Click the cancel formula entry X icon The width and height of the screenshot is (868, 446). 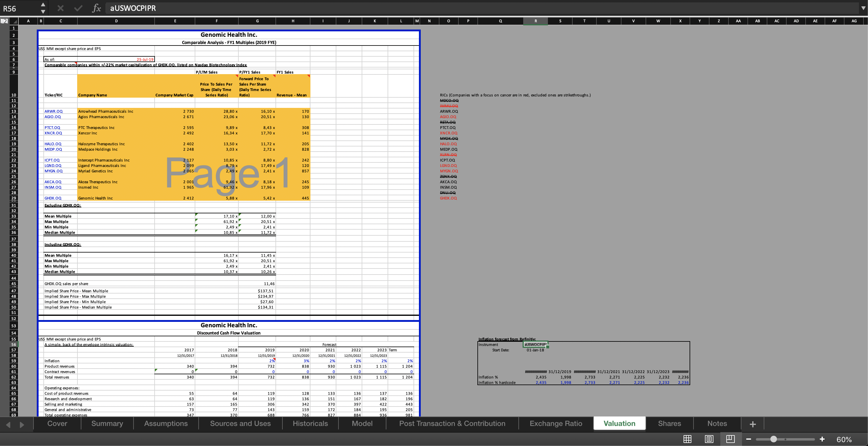point(60,8)
